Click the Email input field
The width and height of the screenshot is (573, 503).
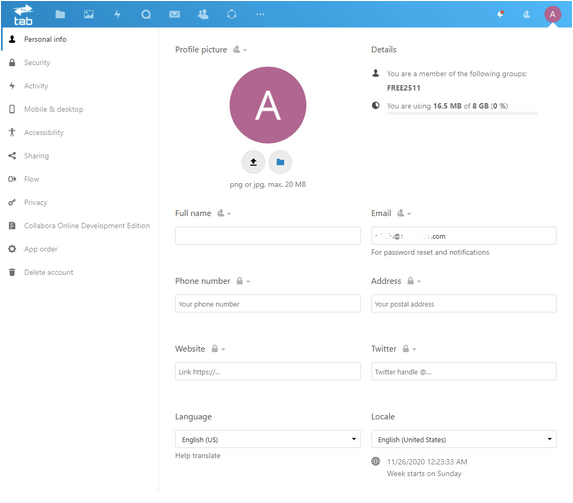(x=464, y=236)
